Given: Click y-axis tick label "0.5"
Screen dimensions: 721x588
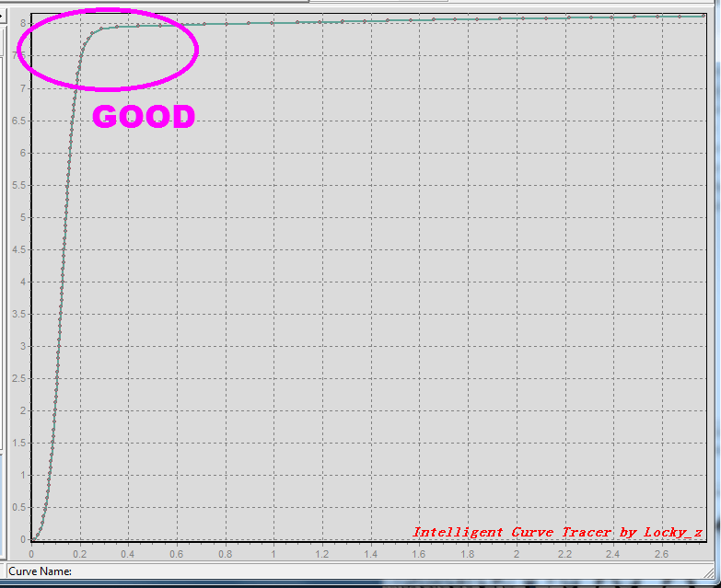Looking at the screenshot, I should 19,507.
